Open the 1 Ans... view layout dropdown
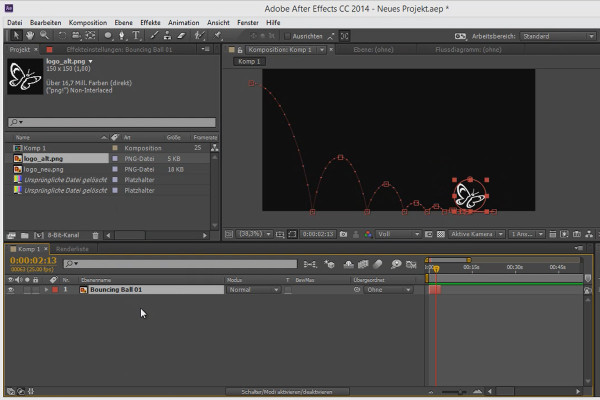 click(527, 234)
